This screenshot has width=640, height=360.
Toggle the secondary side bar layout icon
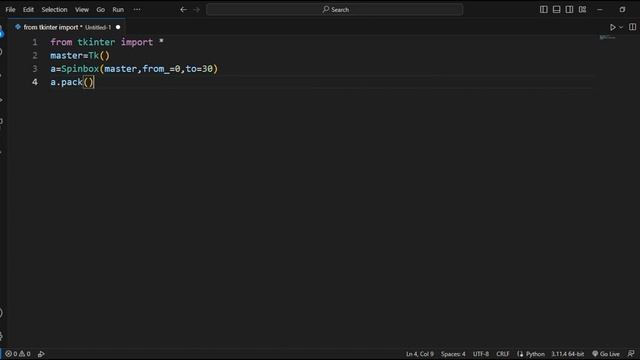point(569,9)
